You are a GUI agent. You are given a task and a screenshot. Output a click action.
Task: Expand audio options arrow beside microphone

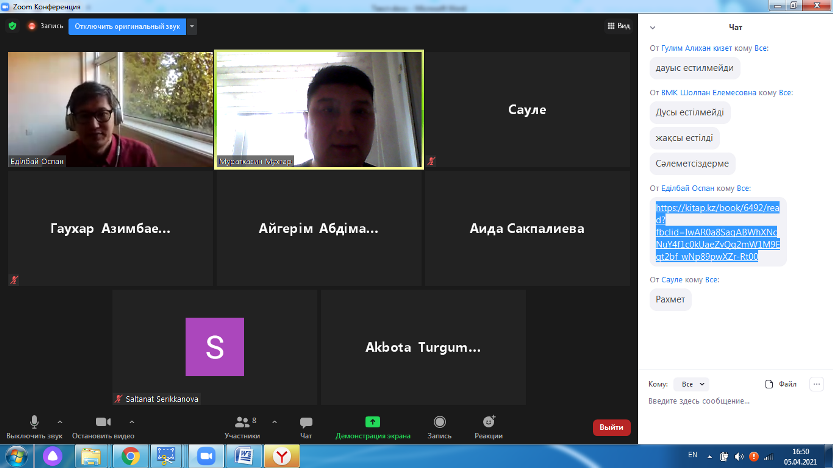click(60, 421)
